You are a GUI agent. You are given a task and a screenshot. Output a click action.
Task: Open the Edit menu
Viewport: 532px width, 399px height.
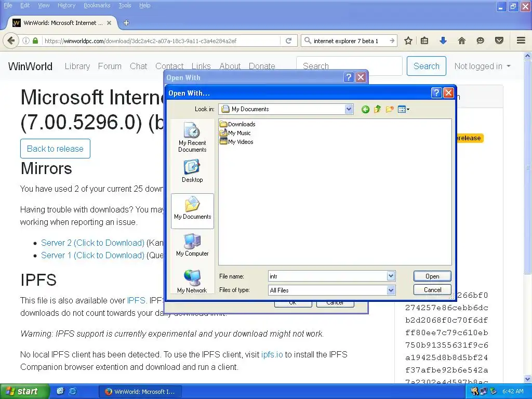[x=25, y=5]
